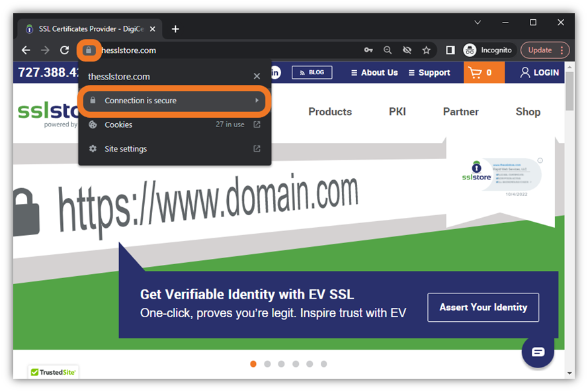Close the SSL Certificates Provider tab
The height and width of the screenshot is (392, 588).
(153, 29)
